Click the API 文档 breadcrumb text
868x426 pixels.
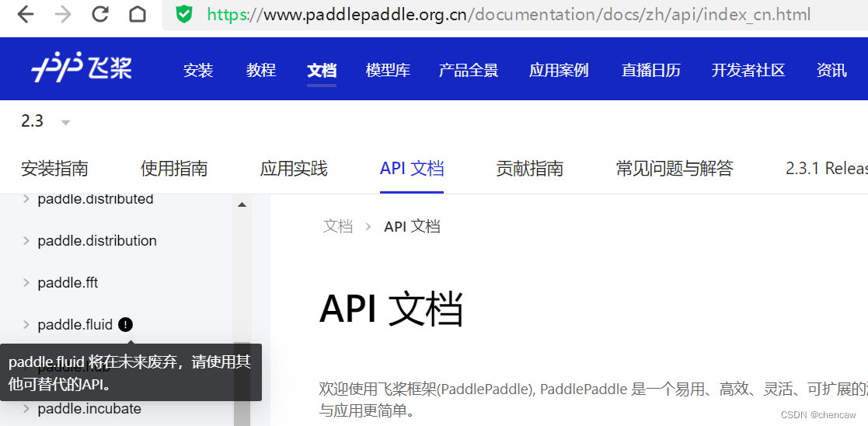pyautogui.click(x=412, y=226)
